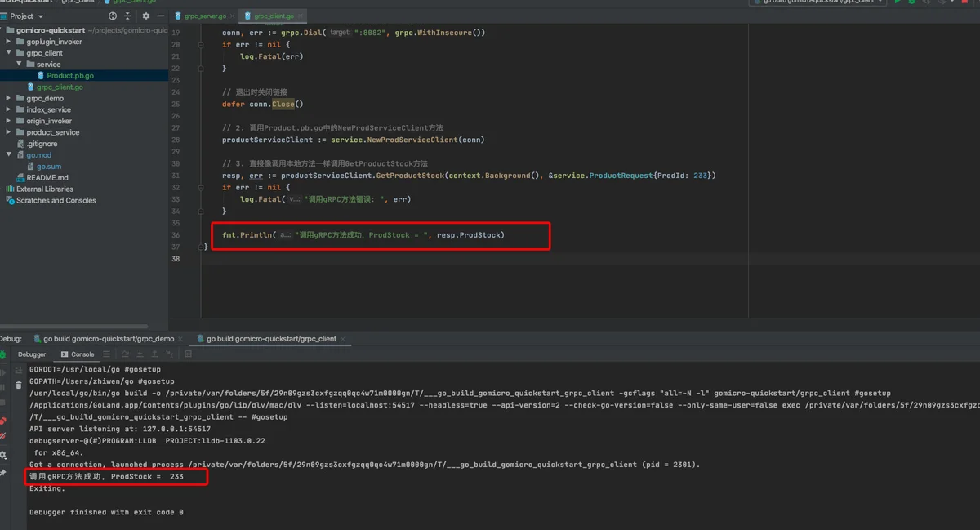This screenshot has height=530, width=980.
Task: Select the grpc_demo folder
Action: click(45, 98)
